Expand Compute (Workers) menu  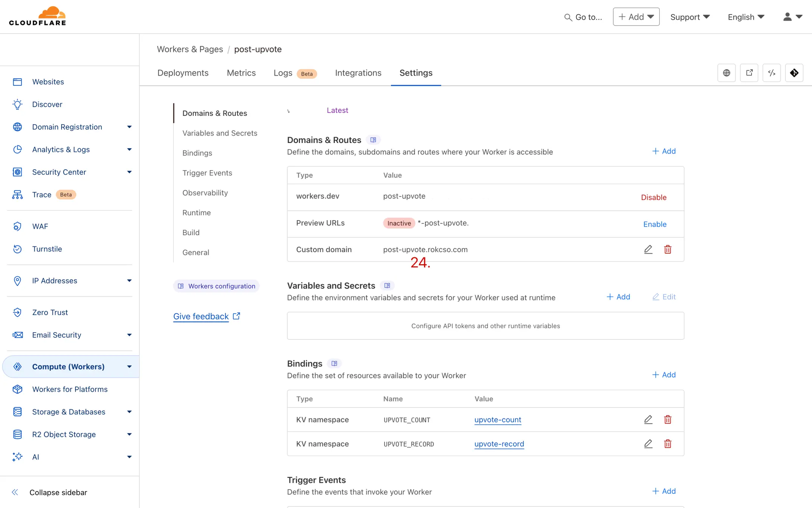(129, 367)
